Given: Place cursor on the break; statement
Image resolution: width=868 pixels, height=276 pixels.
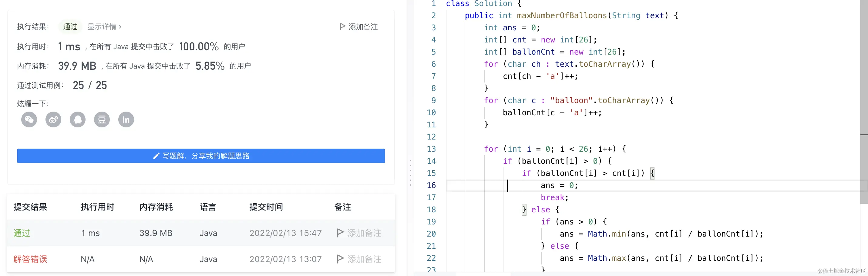Looking at the screenshot, I should (555, 197).
